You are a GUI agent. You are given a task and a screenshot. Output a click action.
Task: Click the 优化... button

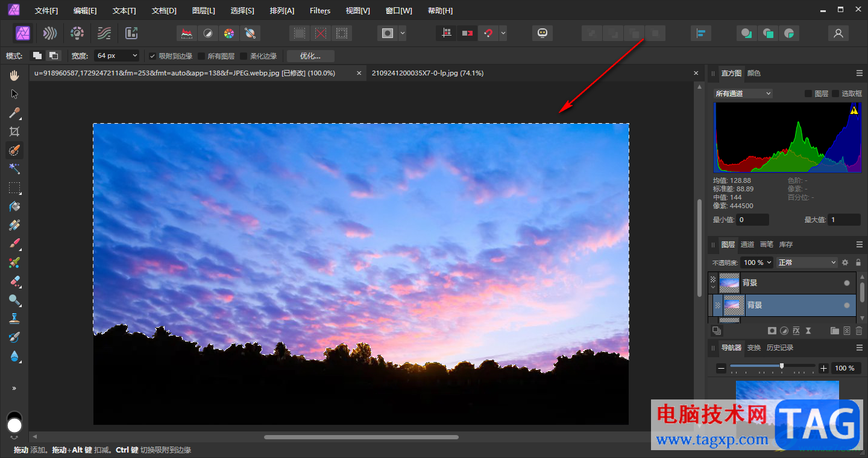click(x=310, y=56)
